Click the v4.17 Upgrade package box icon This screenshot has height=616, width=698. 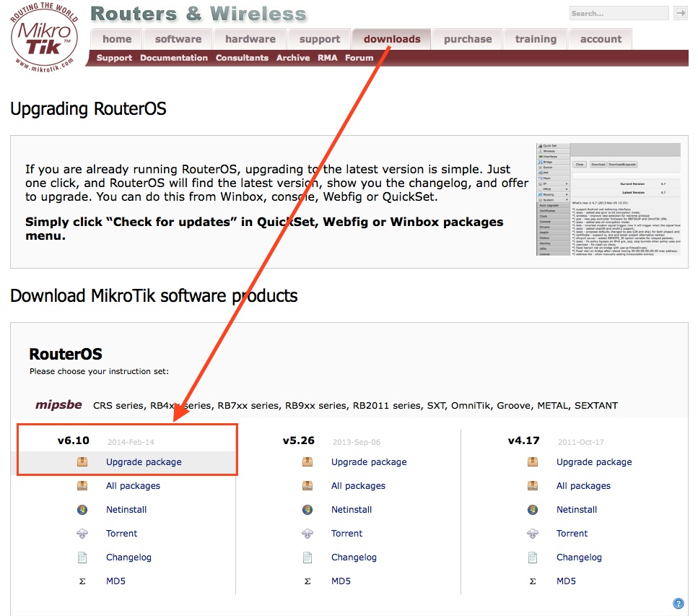tap(533, 462)
